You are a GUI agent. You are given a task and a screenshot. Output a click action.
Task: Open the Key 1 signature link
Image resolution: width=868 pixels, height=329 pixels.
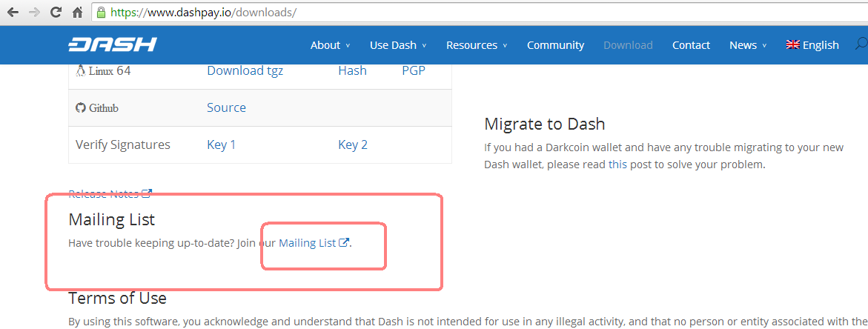(222, 145)
